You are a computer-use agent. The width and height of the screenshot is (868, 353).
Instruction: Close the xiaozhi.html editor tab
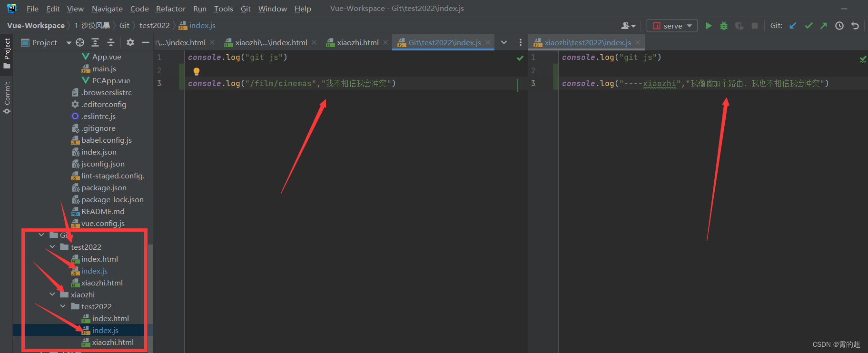(x=385, y=42)
